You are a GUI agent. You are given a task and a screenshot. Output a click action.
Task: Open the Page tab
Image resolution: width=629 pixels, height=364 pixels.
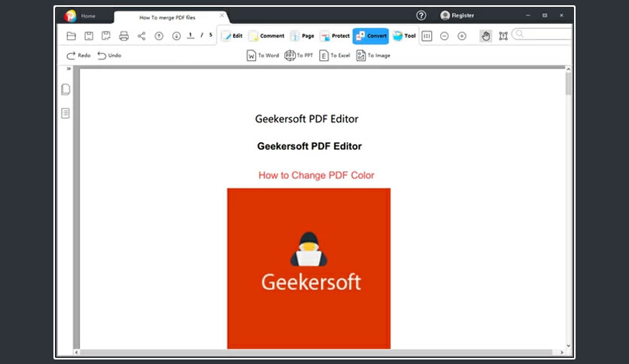(x=302, y=35)
